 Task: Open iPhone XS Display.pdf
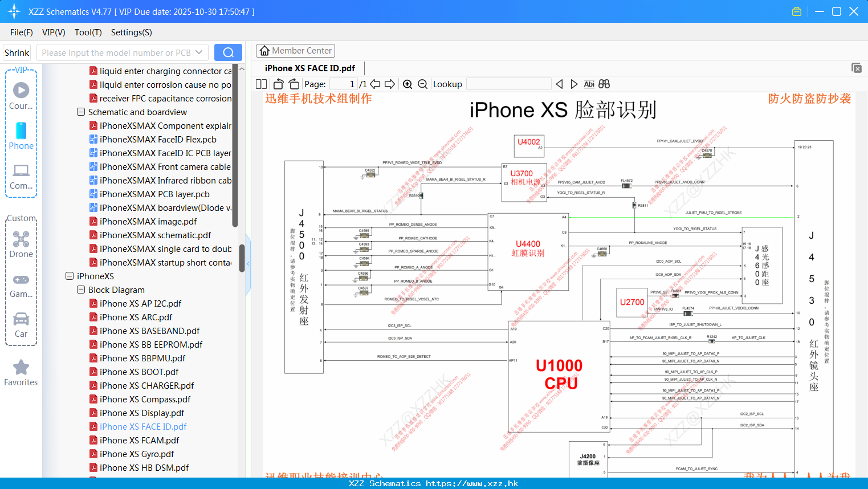click(137, 413)
